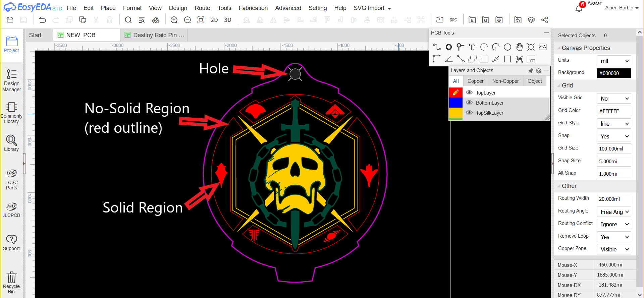Open the Visible Grid dropdown
The height and width of the screenshot is (298, 644).
click(614, 99)
